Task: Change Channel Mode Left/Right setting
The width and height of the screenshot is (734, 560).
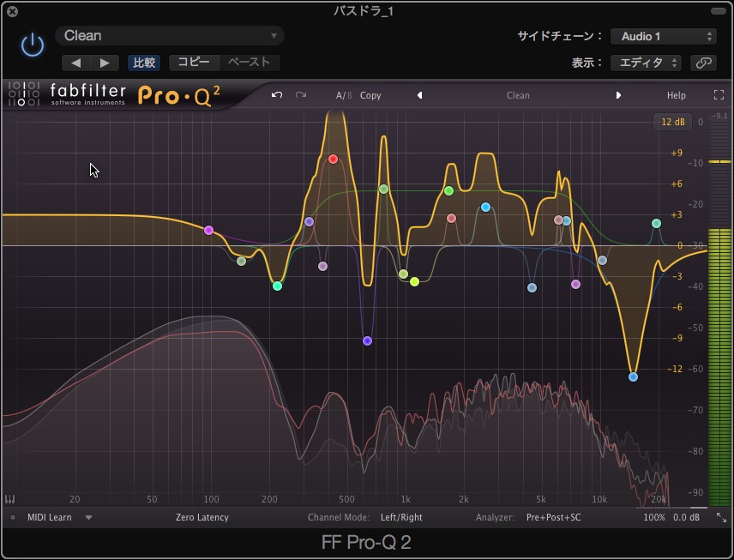Action: click(x=401, y=517)
